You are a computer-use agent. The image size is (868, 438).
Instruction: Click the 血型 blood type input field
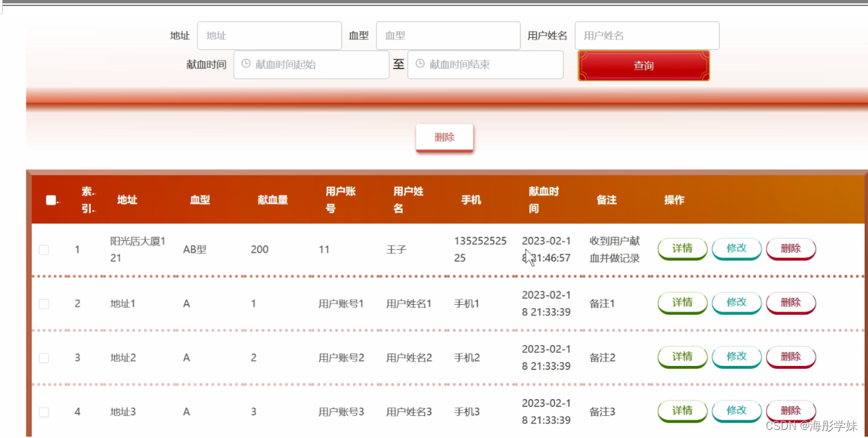(448, 35)
